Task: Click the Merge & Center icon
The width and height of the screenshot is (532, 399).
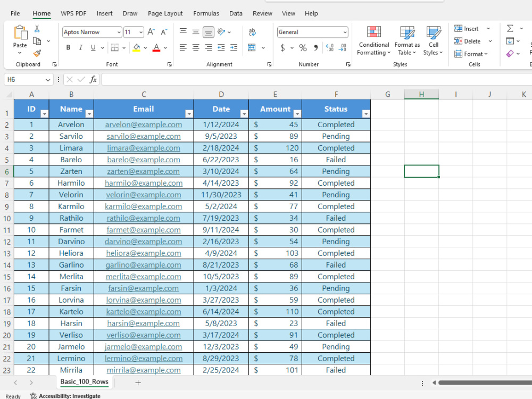Action: pyautogui.click(x=252, y=47)
